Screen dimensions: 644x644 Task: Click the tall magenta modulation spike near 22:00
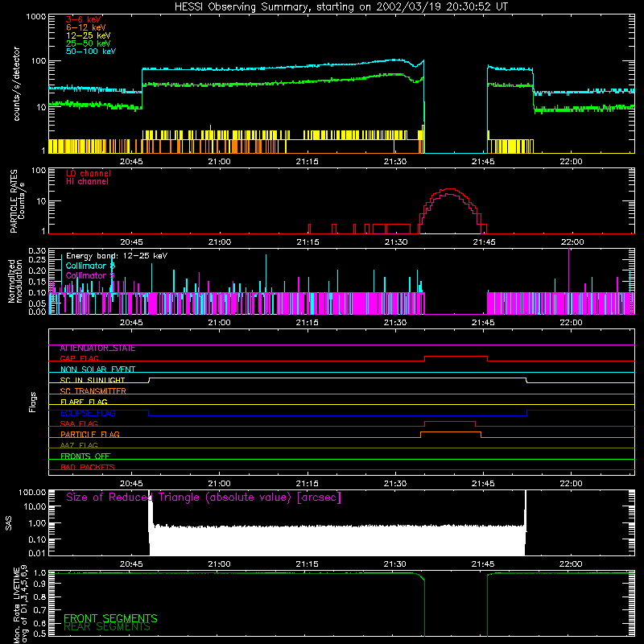pos(569,270)
